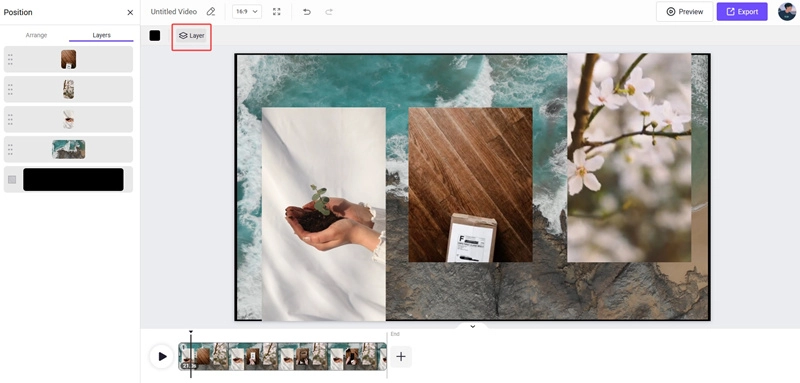
Task: Grab the drag handle of wood layer
Action: point(11,60)
